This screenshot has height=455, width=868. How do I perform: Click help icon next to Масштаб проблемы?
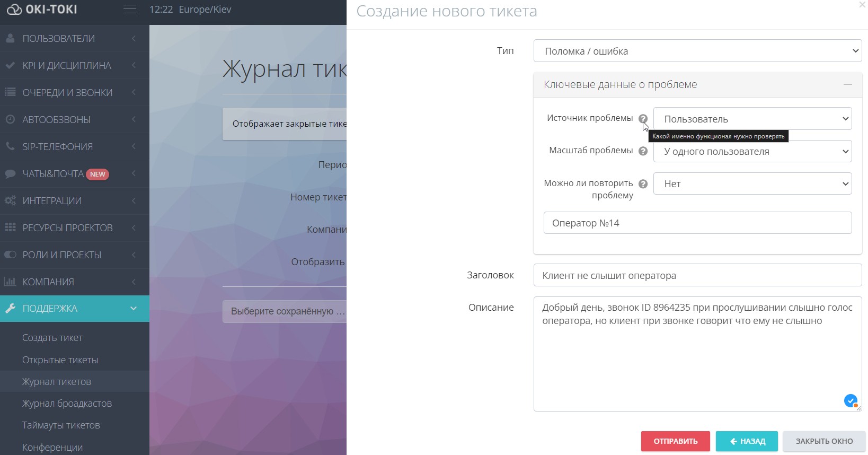point(643,151)
